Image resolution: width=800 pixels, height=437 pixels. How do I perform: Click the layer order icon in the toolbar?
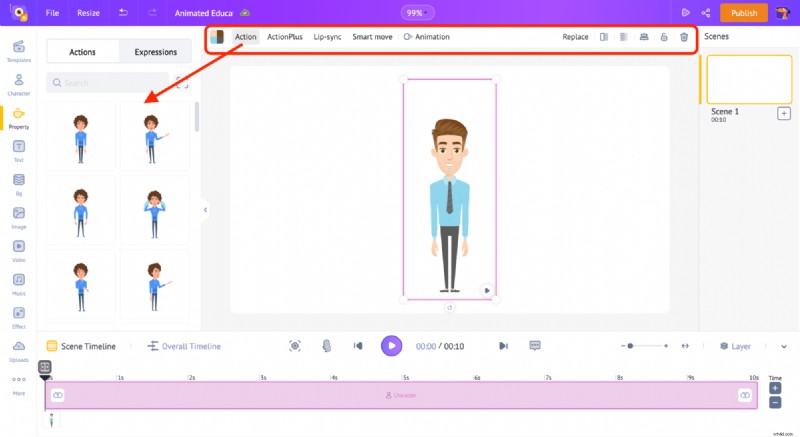644,37
